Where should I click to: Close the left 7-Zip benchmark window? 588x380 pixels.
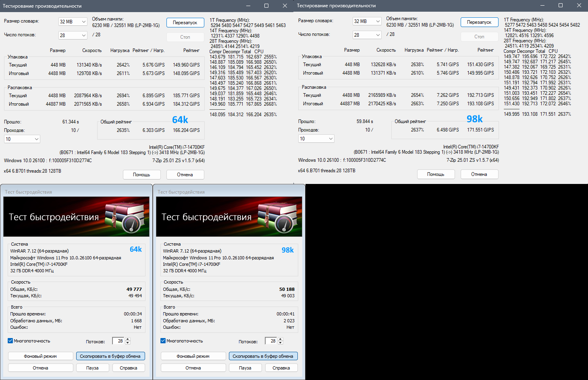[x=285, y=6]
